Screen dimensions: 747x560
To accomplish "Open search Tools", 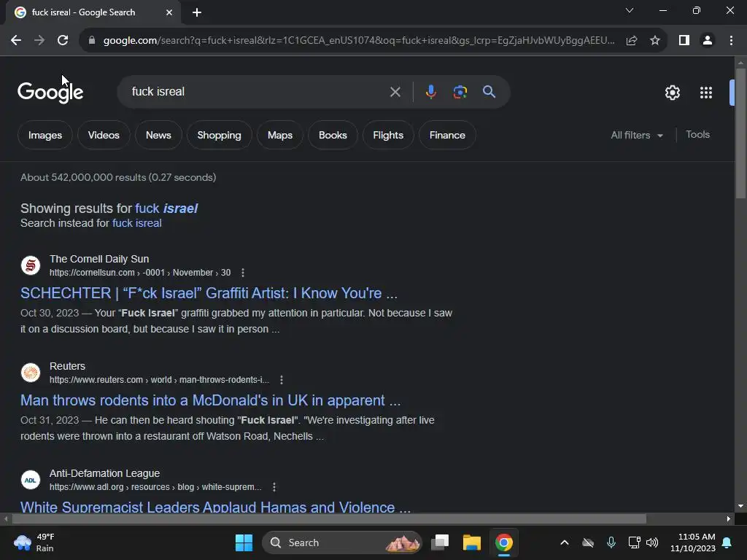I will tap(697, 135).
